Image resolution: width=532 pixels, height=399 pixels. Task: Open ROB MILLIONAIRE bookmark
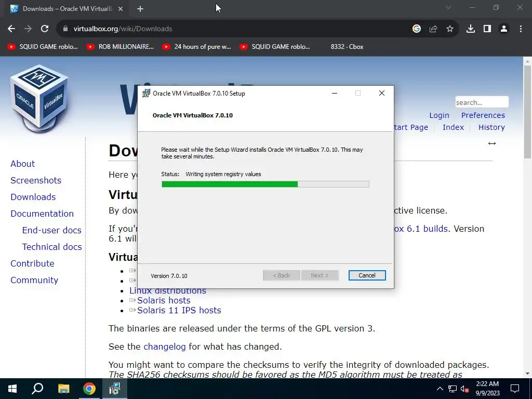120,47
